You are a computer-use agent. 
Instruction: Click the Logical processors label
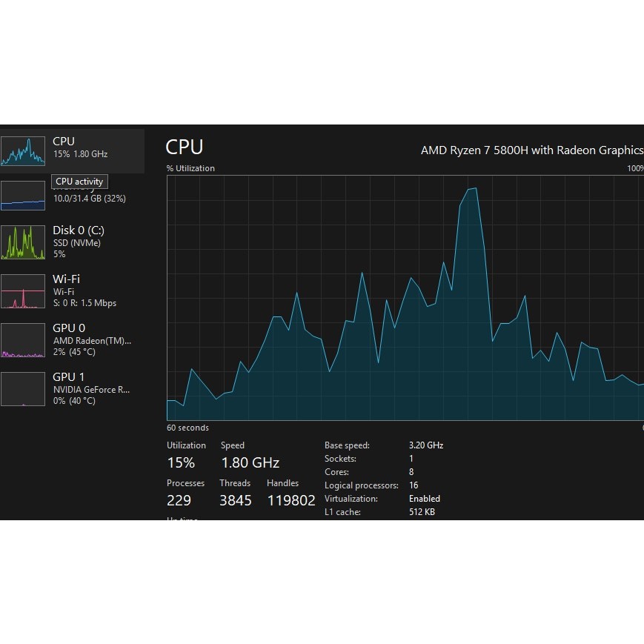tap(362, 485)
